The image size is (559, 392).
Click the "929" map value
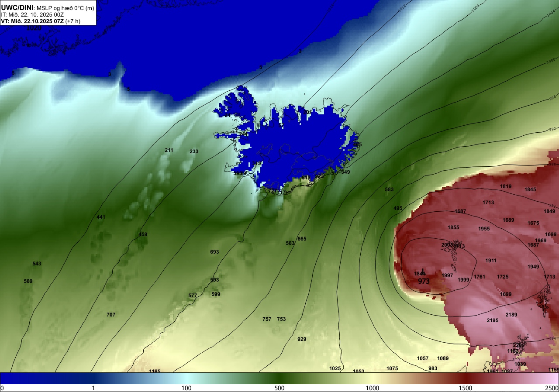coord(302,339)
